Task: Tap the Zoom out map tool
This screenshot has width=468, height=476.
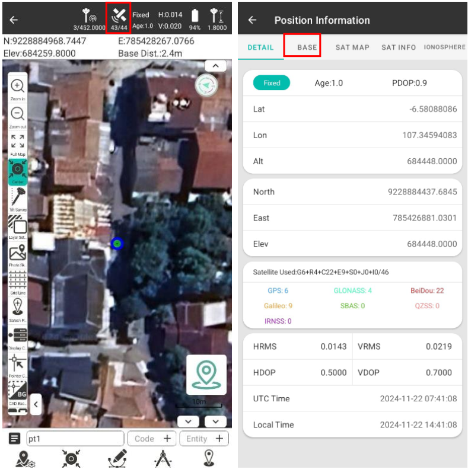Action: 18,114
